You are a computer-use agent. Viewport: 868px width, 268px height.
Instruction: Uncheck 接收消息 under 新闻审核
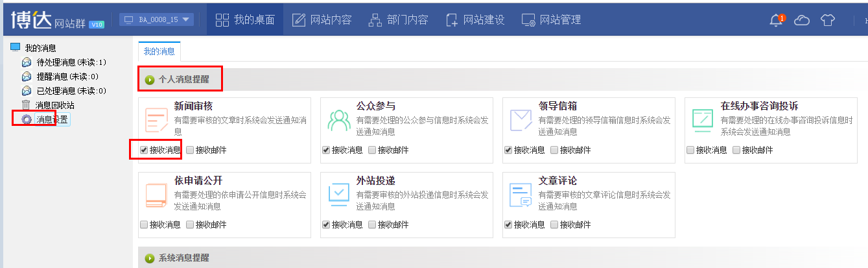point(144,150)
